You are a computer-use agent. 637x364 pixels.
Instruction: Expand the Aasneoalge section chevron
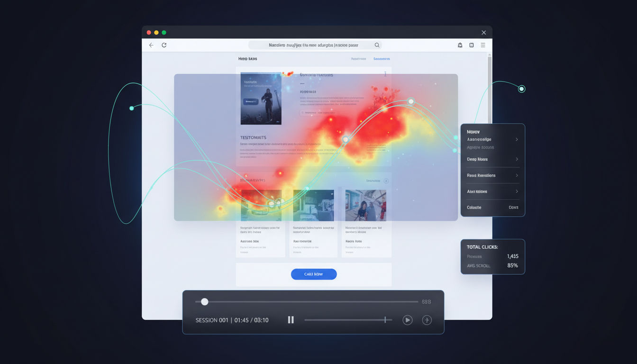(x=518, y=139)
